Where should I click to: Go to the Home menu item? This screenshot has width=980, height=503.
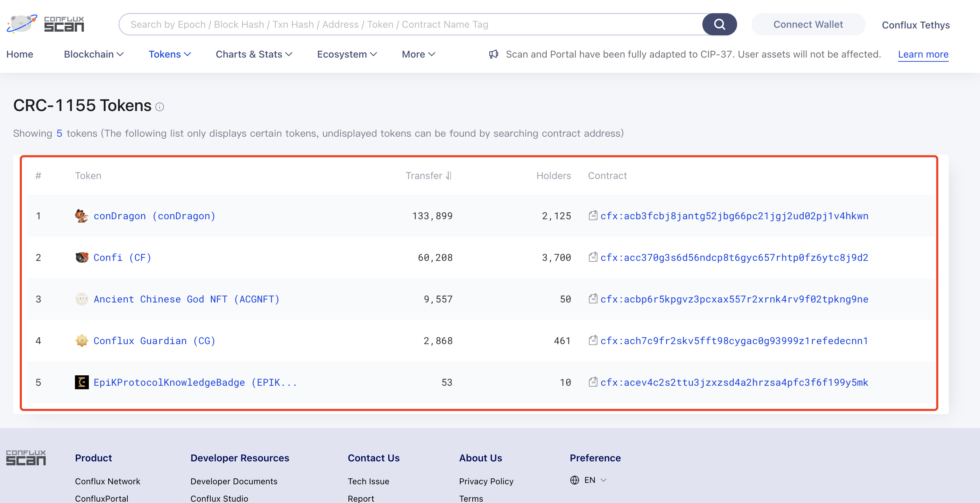(20, 54)
